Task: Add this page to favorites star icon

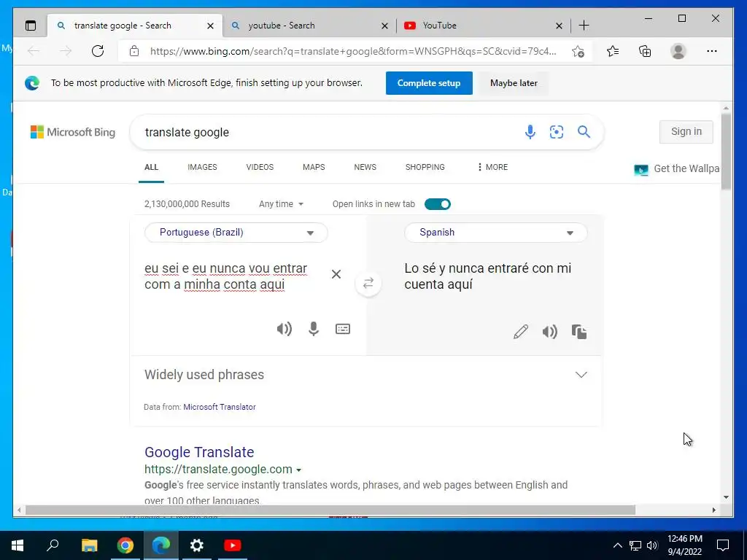Action: point(578,52)
